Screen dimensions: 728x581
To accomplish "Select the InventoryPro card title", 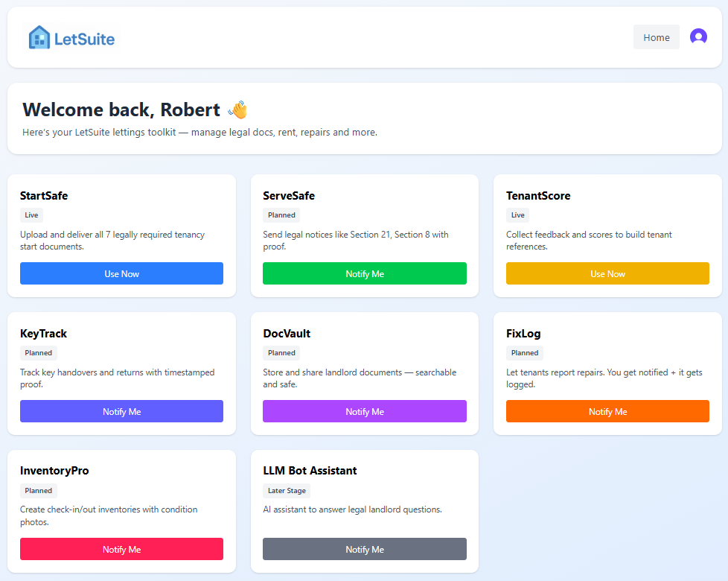I will pyautogui.click(x=54, y=471).
